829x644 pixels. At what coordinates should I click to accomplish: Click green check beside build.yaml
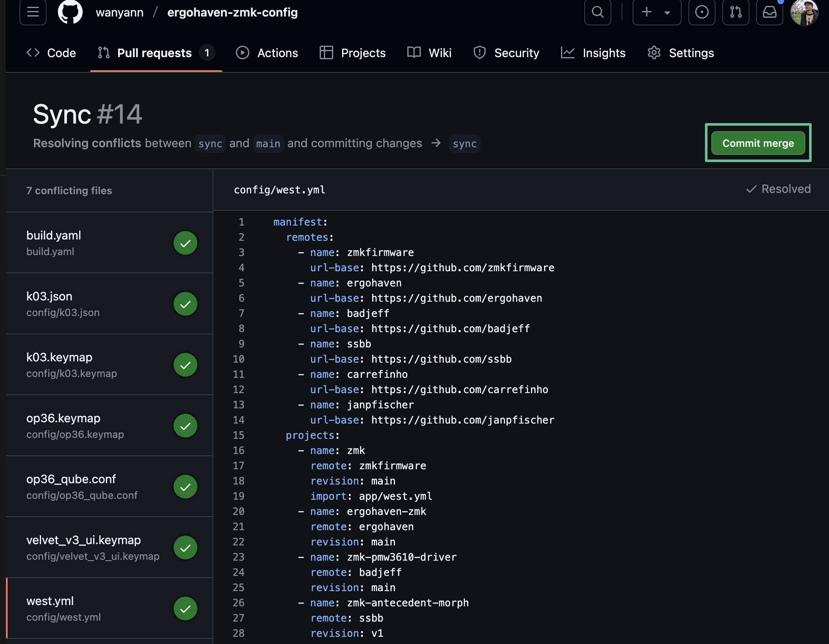[x=185, y=243]
